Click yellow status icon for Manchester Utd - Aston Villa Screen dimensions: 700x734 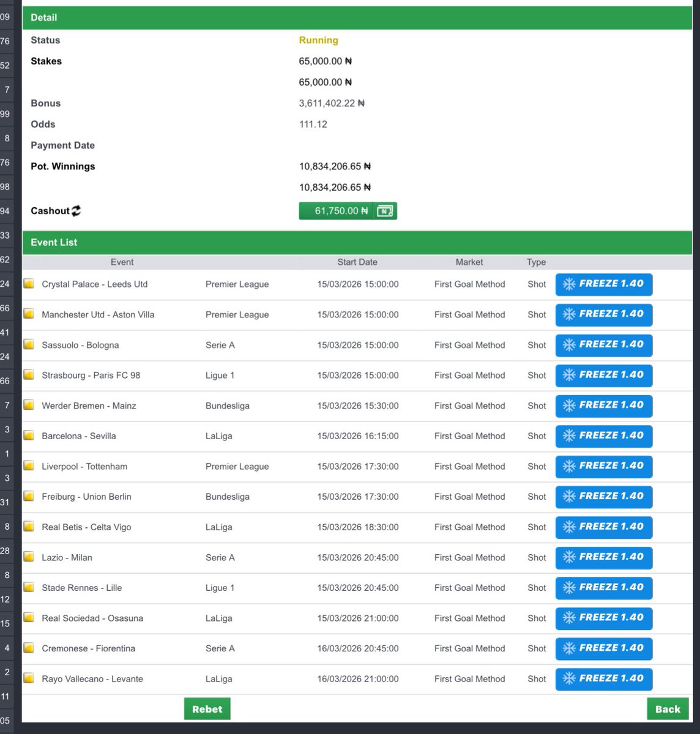coord(29,314)
